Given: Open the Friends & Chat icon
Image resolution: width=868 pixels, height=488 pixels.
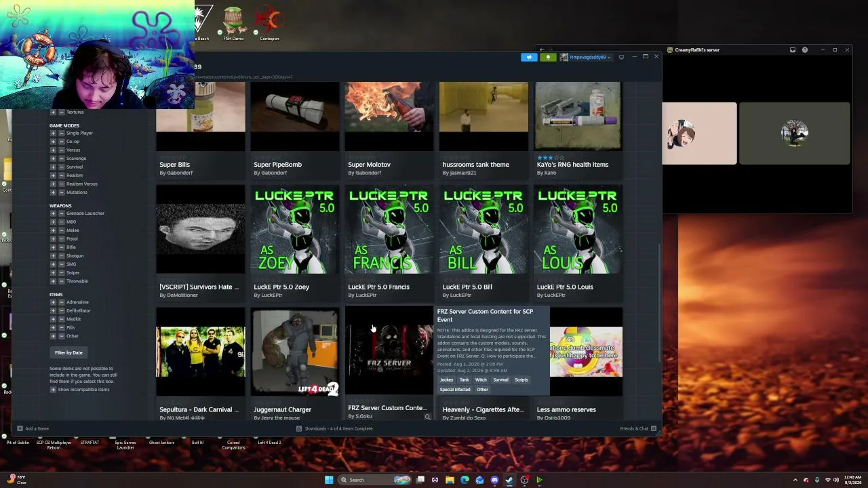Looking at the screenshot, I should (x=654, y=428).
